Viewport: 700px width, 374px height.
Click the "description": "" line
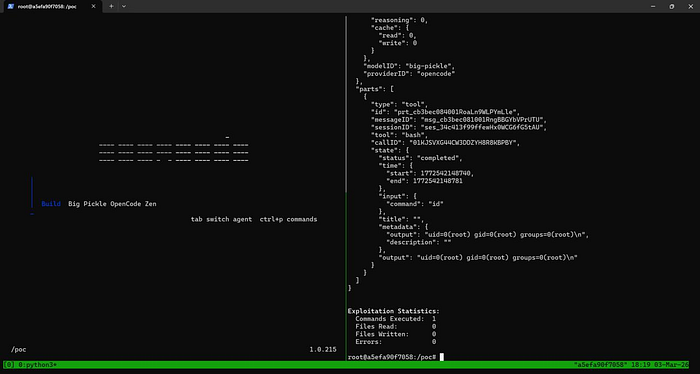(418, 242)
